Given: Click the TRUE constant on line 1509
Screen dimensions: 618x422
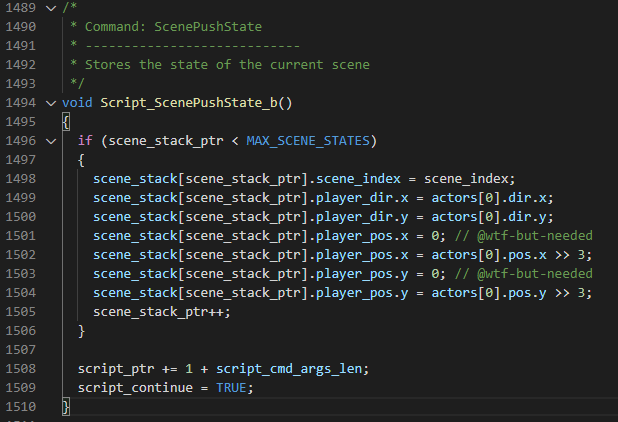Looking at the screenshot, I should click(x=231, y=388).
